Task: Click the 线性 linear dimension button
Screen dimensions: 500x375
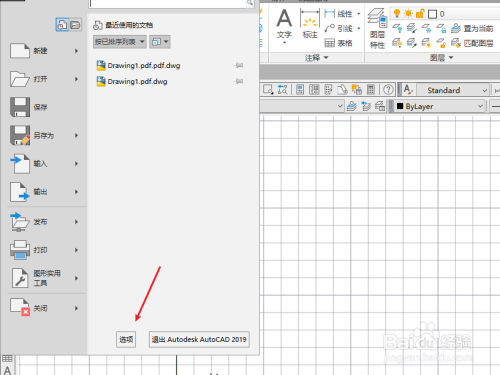Action: [x=338, y=14]
